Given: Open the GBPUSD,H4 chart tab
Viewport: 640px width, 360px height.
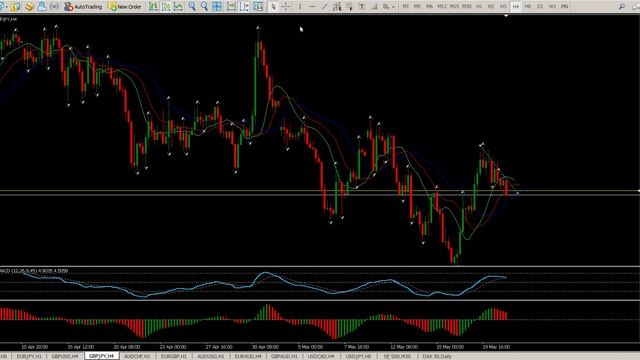Looking at the screenshot, I should [65, 356].
